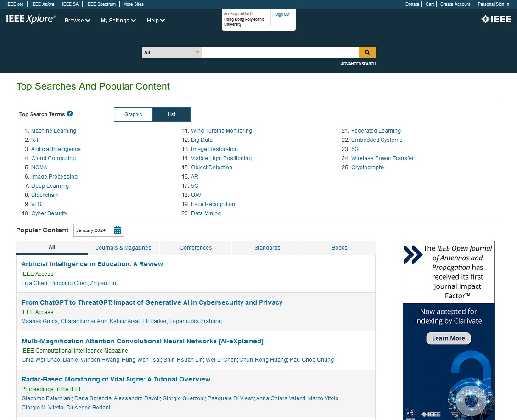
Task: Click the search text input field
Action: [x=280, y=52]
